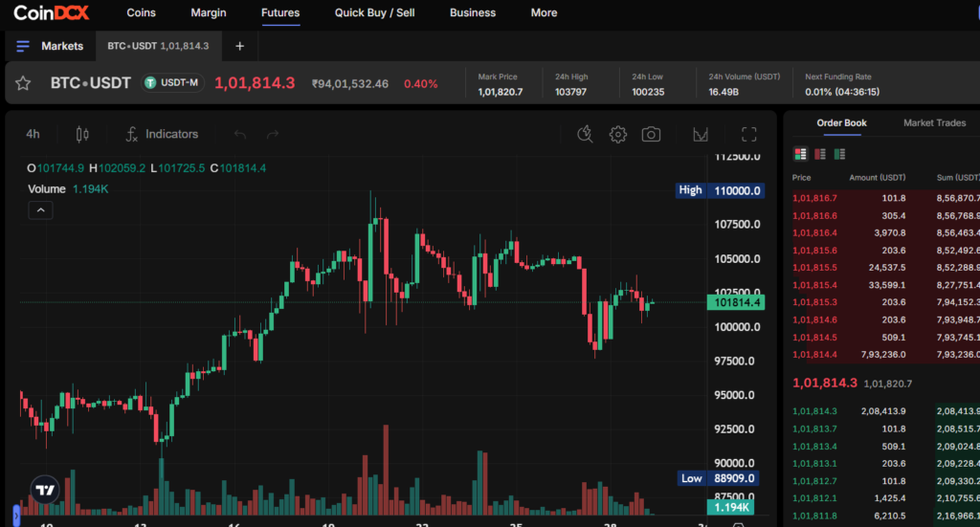
Task: Click the TradingView logo on chart
Action: [x=45, y=490]
